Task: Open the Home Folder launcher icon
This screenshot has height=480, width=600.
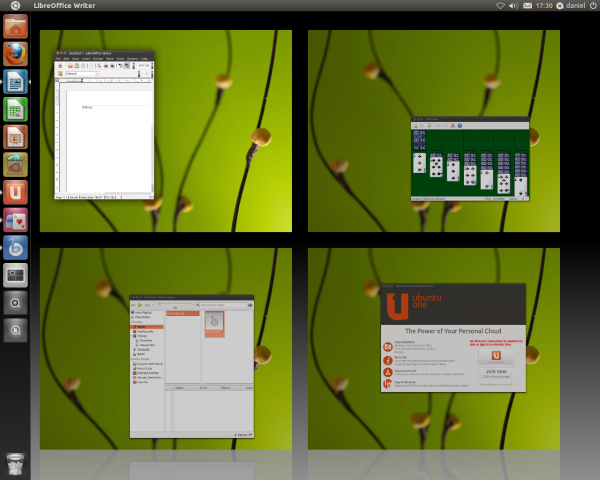Action: coord(15,27)
